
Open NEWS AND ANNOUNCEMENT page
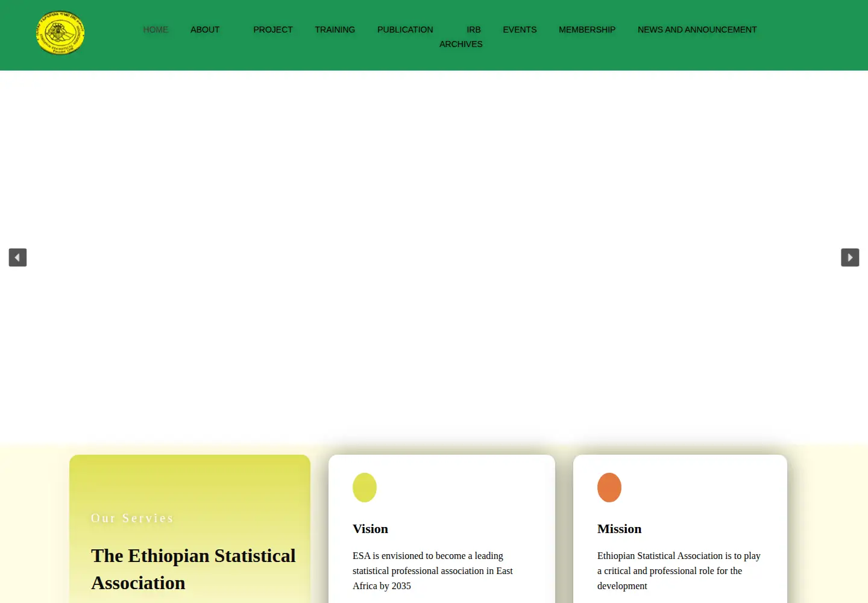tap(697, 30)
